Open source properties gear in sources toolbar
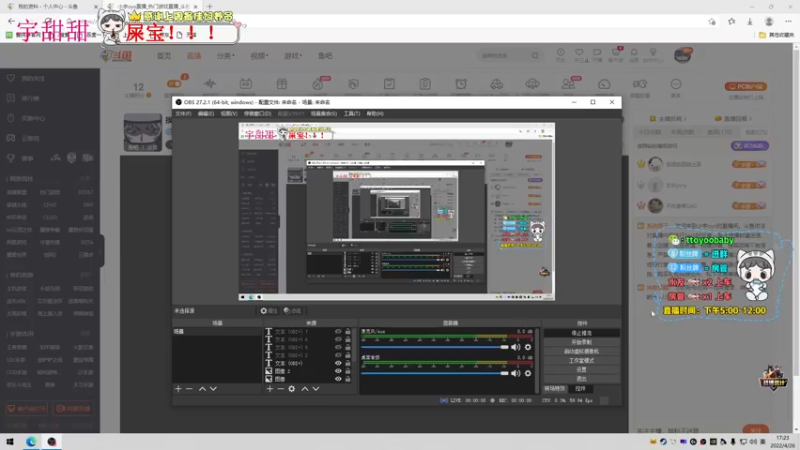Screen dimensions: 800x450 tap(292, 389)
